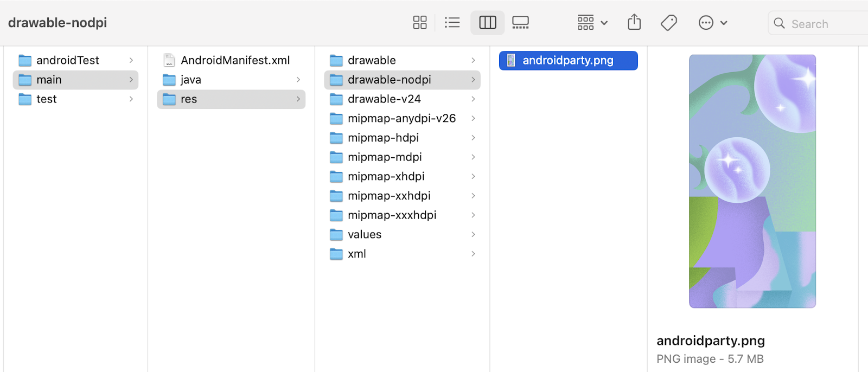Switch to gallery view
Image resolution: width=868 pixels, height=372 pixels.
tap(520, 23)
